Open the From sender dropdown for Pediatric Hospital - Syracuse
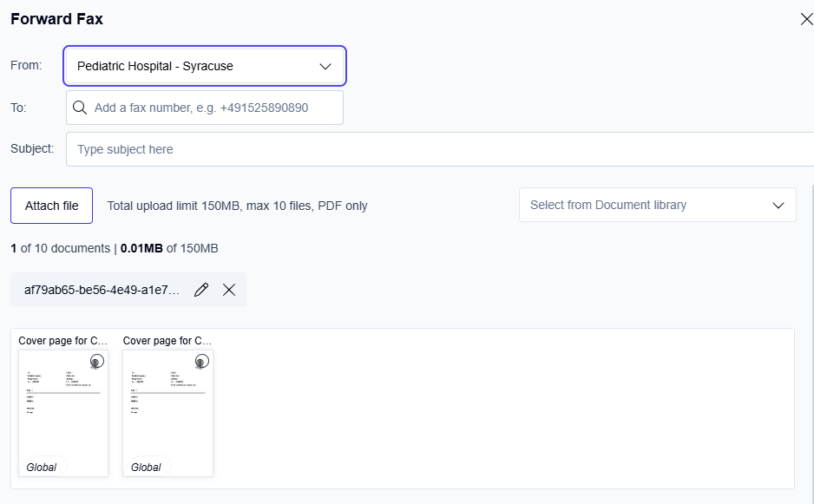 (204, 66)
